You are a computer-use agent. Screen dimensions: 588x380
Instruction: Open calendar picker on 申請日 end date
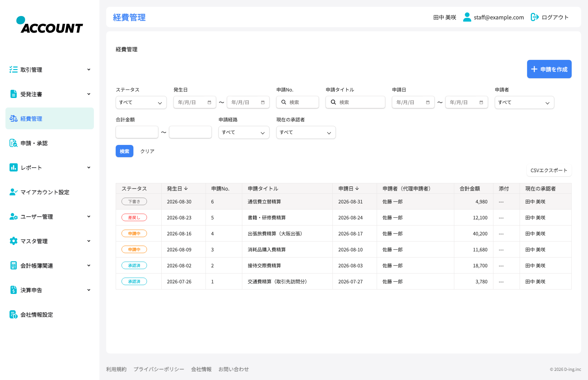[481, 102]
